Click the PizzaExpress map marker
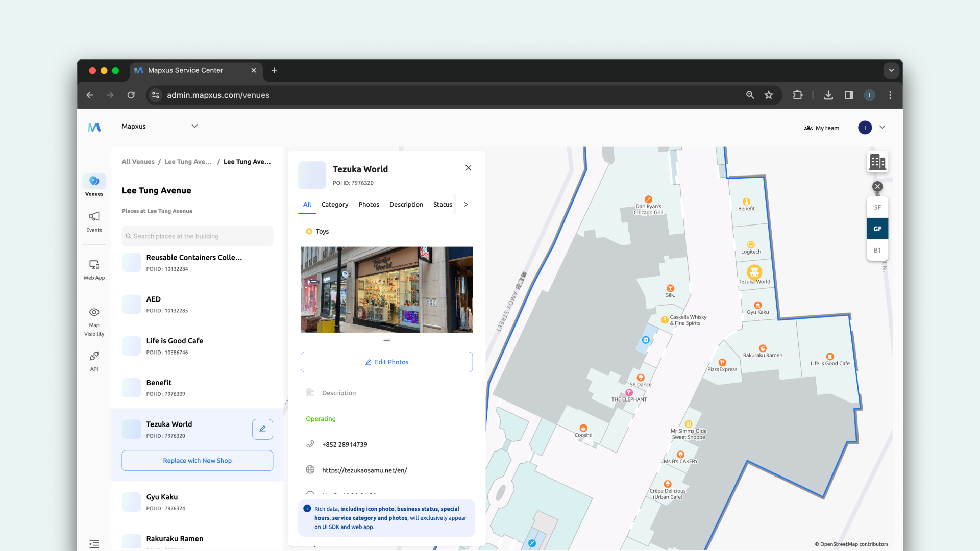This screenshot has width=980, height=551. [x=722, y=363]
